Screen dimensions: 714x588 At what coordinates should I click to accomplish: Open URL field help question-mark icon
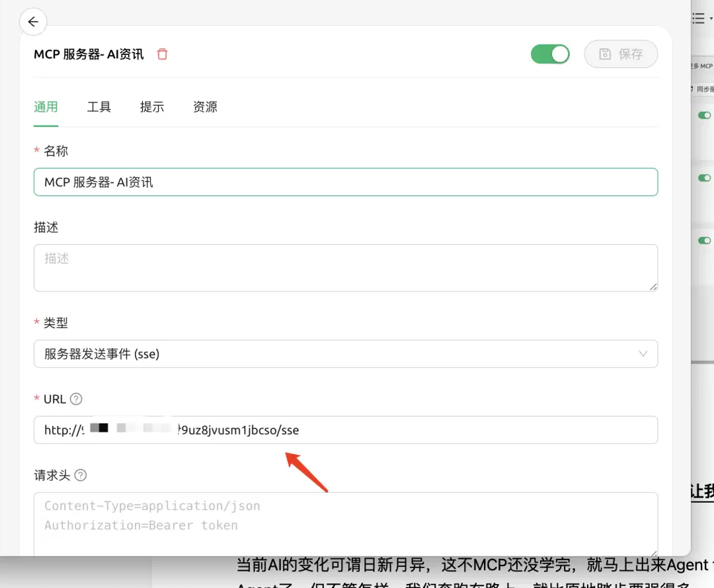coord(76,399)
